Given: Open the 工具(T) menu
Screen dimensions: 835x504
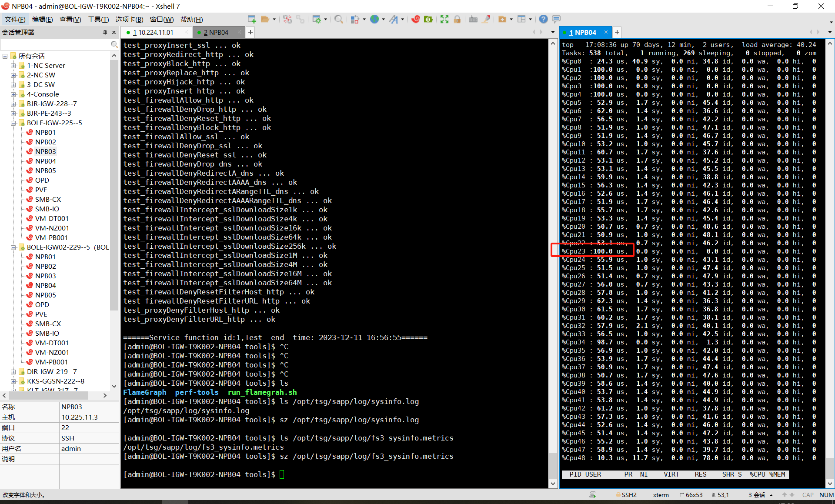Looking at the screenshot, I should [x=98, y=19].
